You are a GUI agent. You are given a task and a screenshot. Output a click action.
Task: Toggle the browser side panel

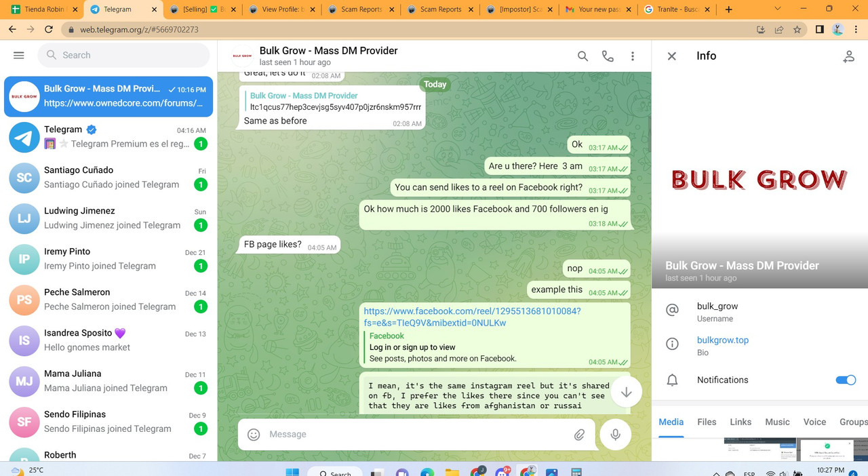pyautogui.click(x=819, y=30)
